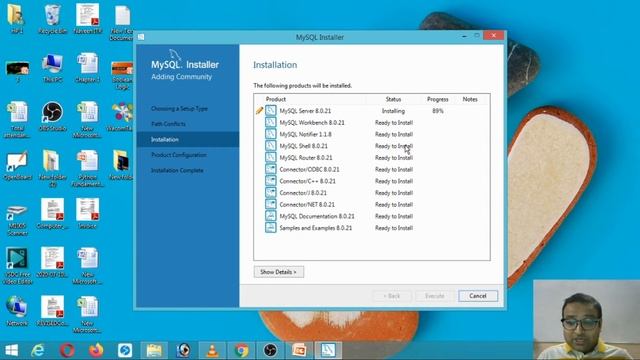Click the pencil icon beside MySQL Server row
The height and width of the screenshot is (360, 640).
click(x=259, y=111)
